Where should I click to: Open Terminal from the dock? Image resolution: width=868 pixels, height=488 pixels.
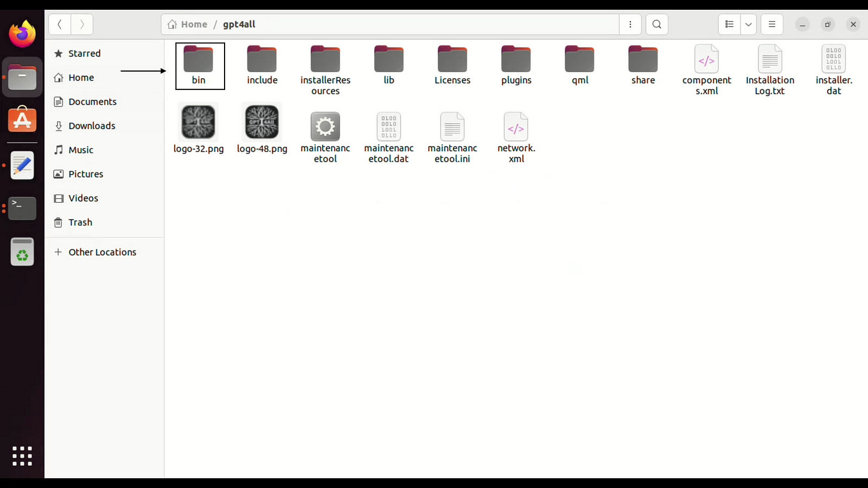(22, 208)
